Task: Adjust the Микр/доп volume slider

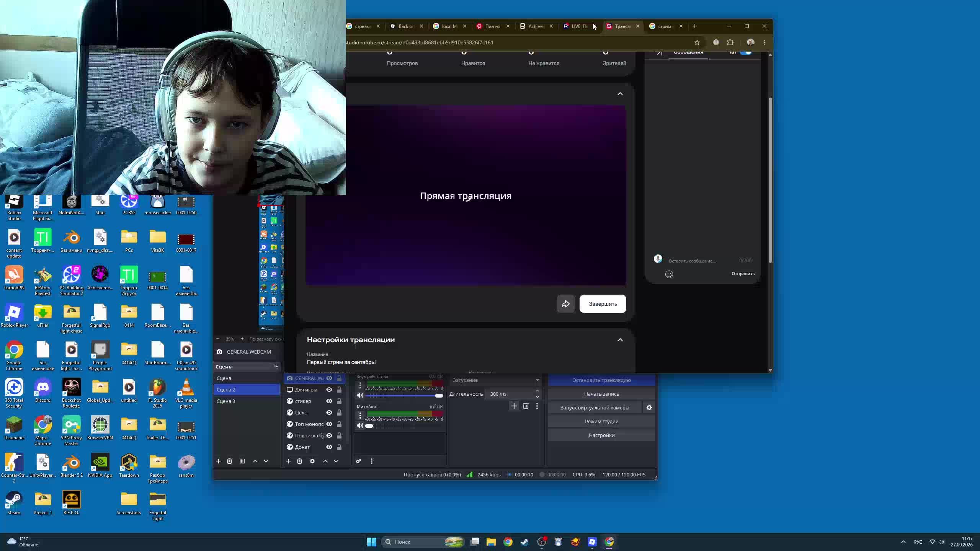Action: pyautogui.click(x=404, y=425)
